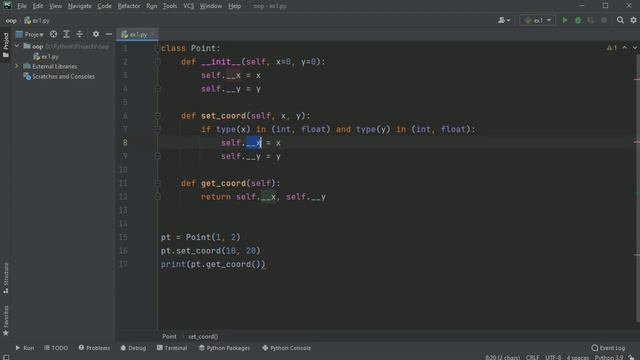640x360 pixels.
Task: Open the Debug tool window
Action: pos(133,348)
